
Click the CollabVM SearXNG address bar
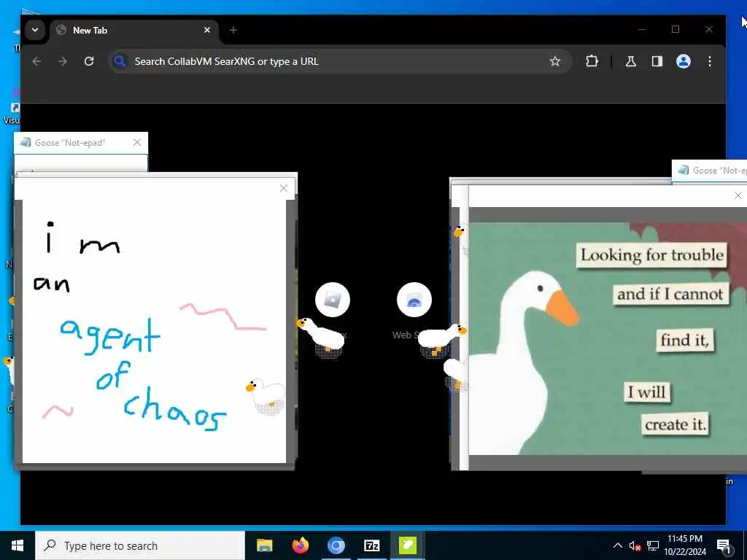coord(340,61)
